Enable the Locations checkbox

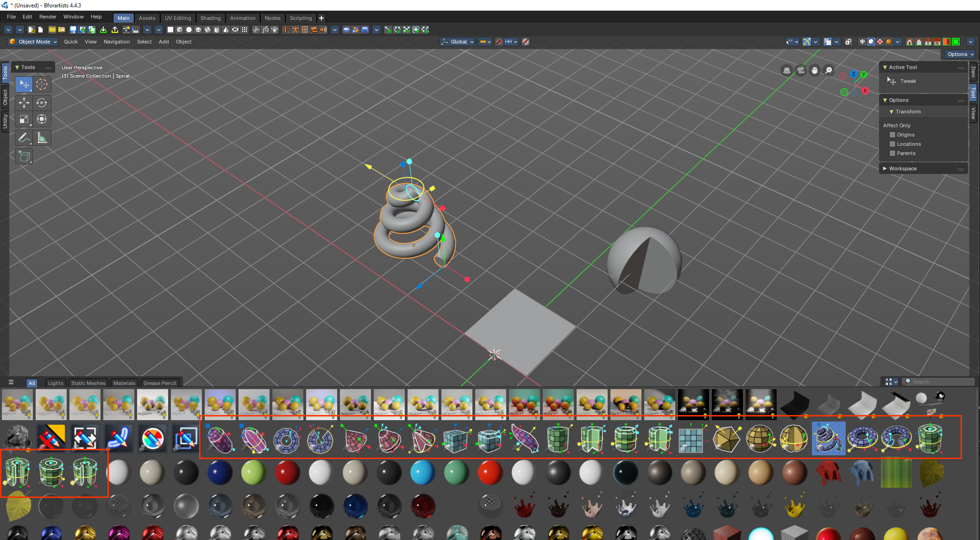[x=892, y=144]
